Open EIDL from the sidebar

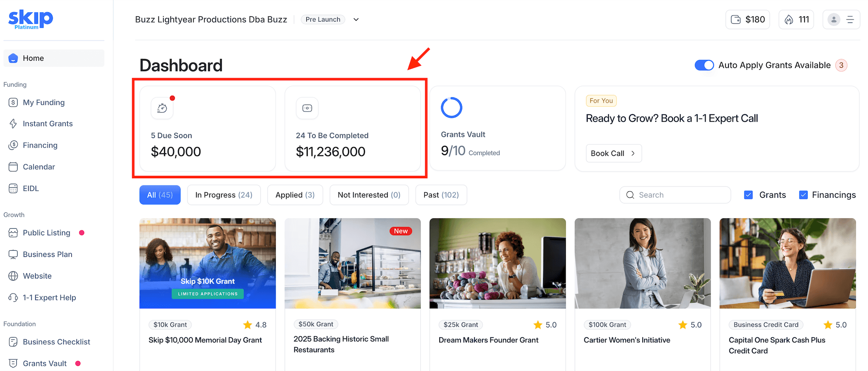click(31, 189)
